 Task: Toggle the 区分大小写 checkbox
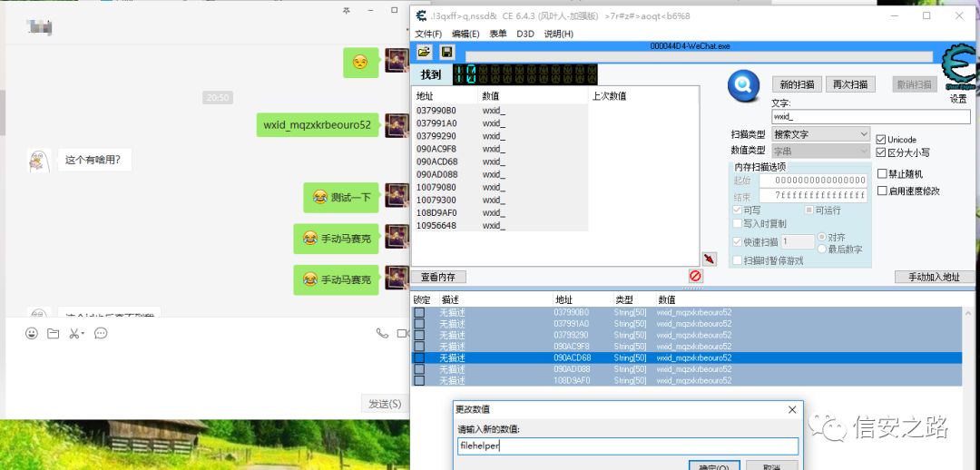point(881,152)
